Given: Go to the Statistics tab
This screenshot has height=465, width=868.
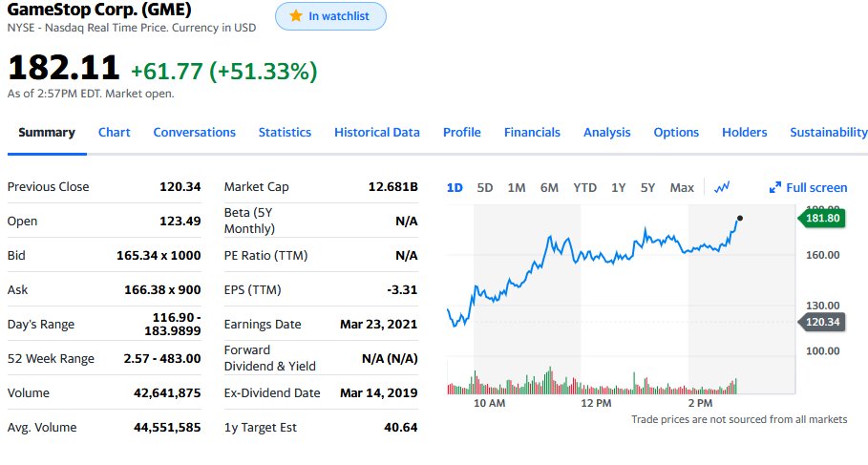Looking at the screenshot, I should pyautogui.click(x=285, y=133).
